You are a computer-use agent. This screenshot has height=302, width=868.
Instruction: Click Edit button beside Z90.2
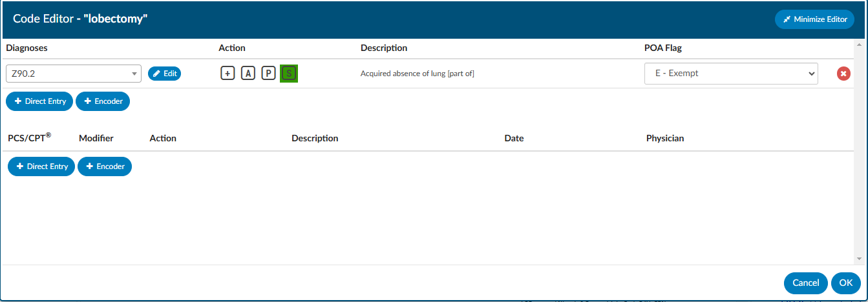165,74
